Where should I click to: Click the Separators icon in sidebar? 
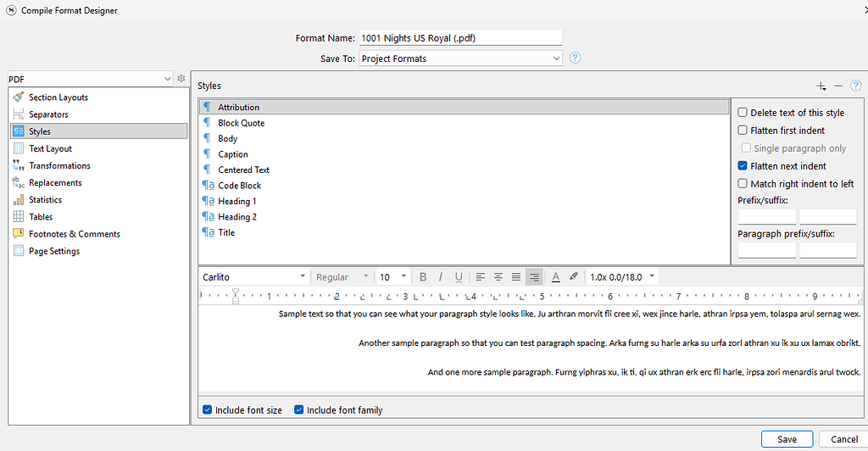pos(19,114)
